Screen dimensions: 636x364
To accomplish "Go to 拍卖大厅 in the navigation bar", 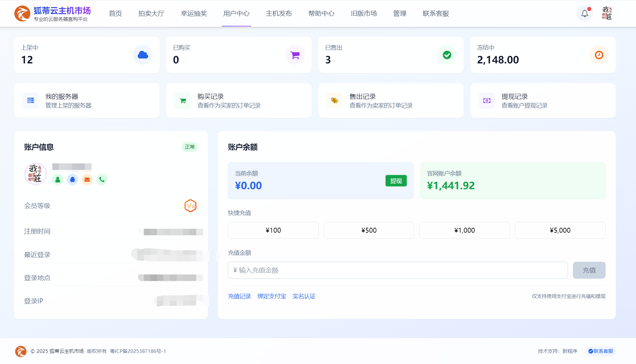I will 151,14.
